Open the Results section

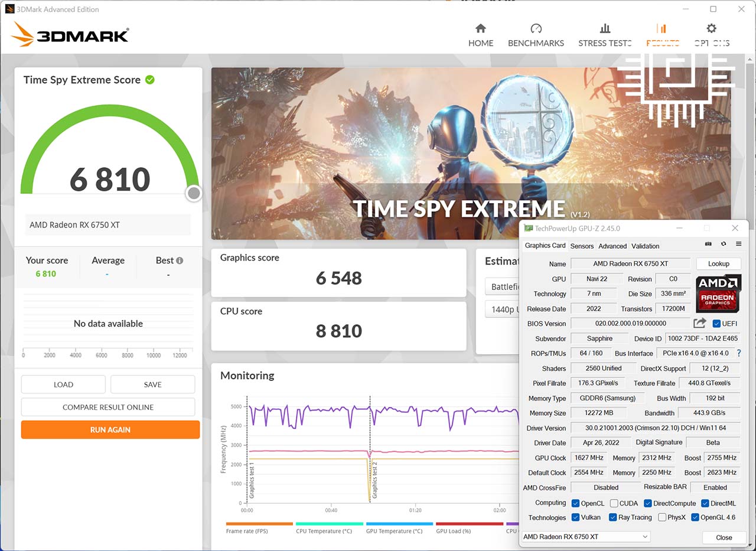662,35
